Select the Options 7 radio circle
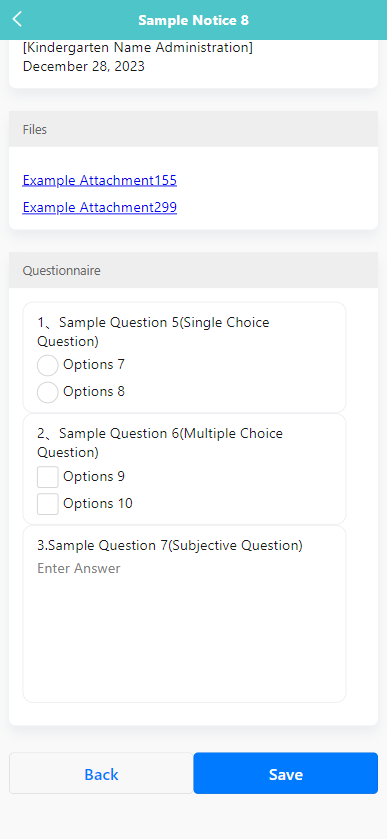This screenshot has width=387, height=839. (48, 365)
